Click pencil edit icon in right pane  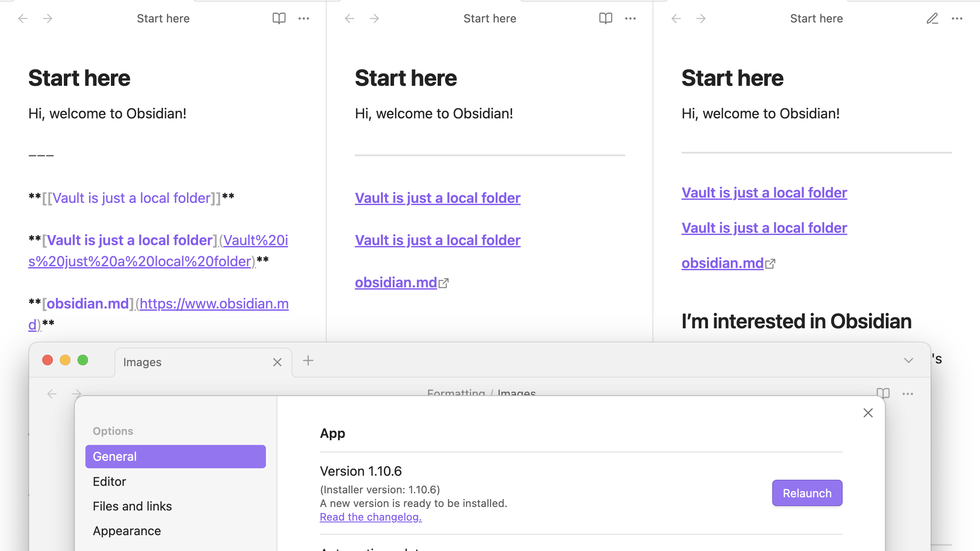[x=932, y=18]
